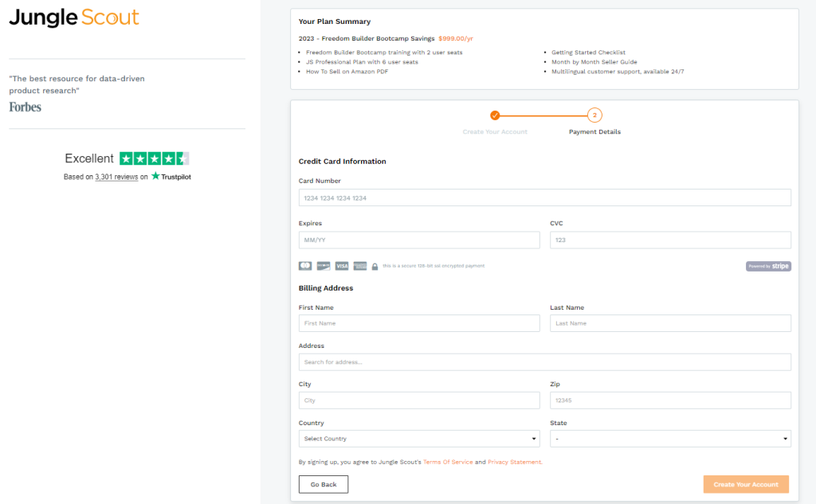The width and height of the screenshot is (816, 504).
Task: Click the Search for address field
Action: 544,362
